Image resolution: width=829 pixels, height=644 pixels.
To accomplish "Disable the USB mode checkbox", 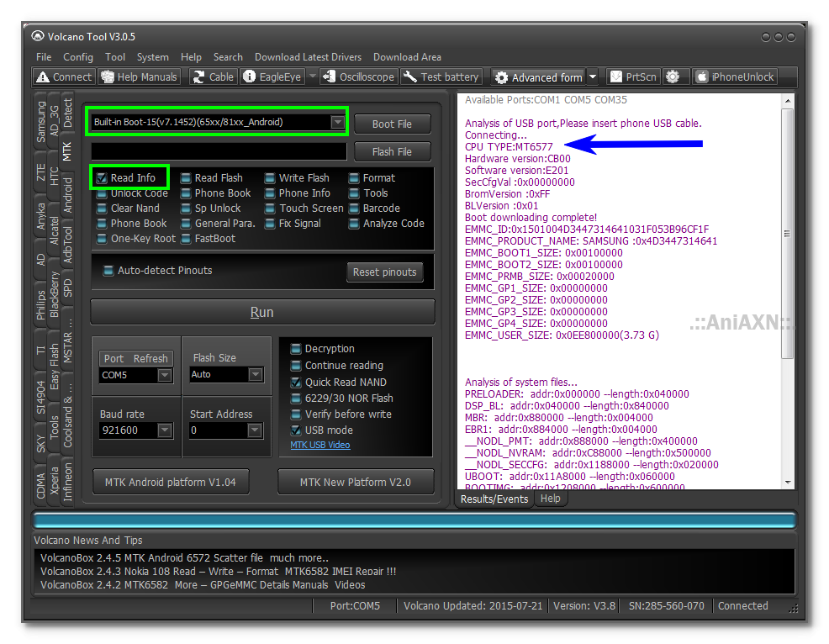I will [296, 430].
